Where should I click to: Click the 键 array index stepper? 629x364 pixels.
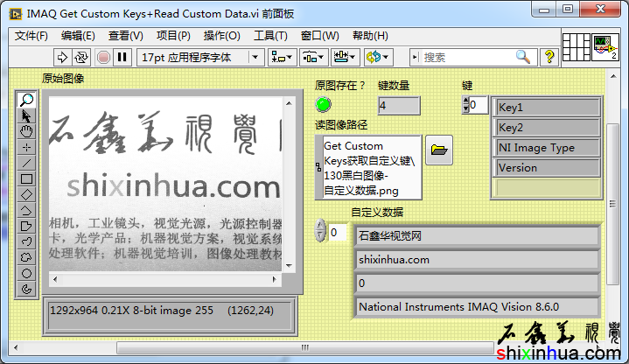[x=465, y=106]
